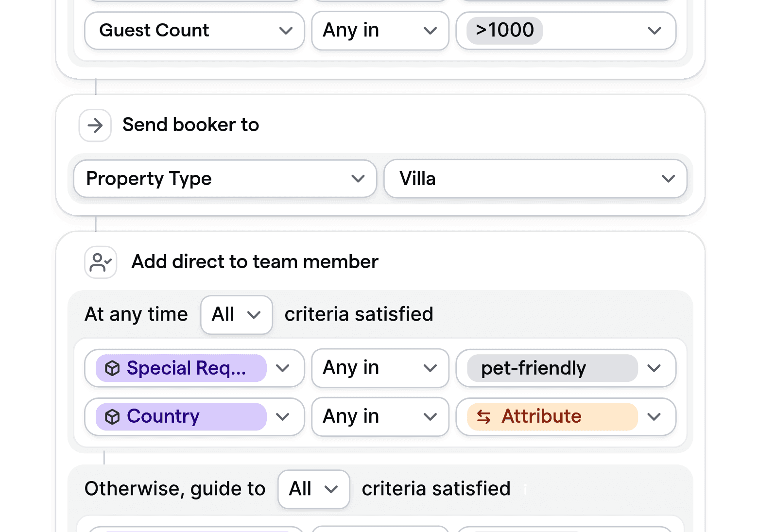Click the arrow icon beside Send booker to

pos(95,125)
